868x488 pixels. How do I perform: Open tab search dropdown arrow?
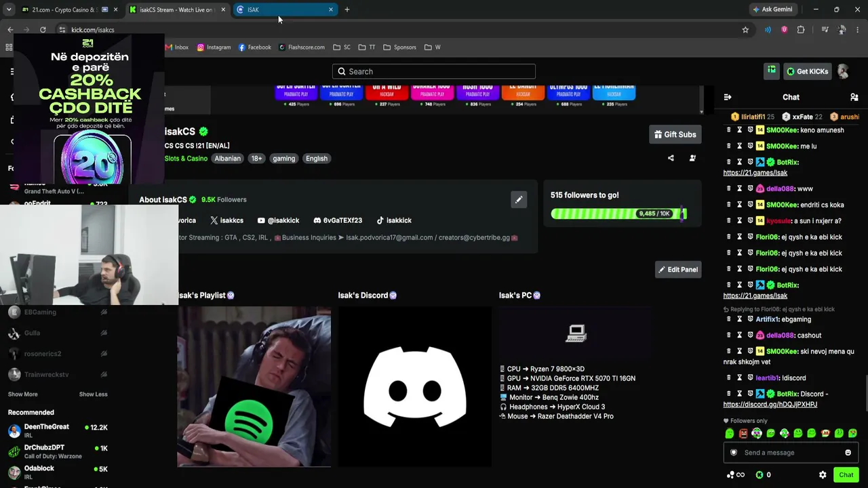pyautogui.click(x=9, y=9)
